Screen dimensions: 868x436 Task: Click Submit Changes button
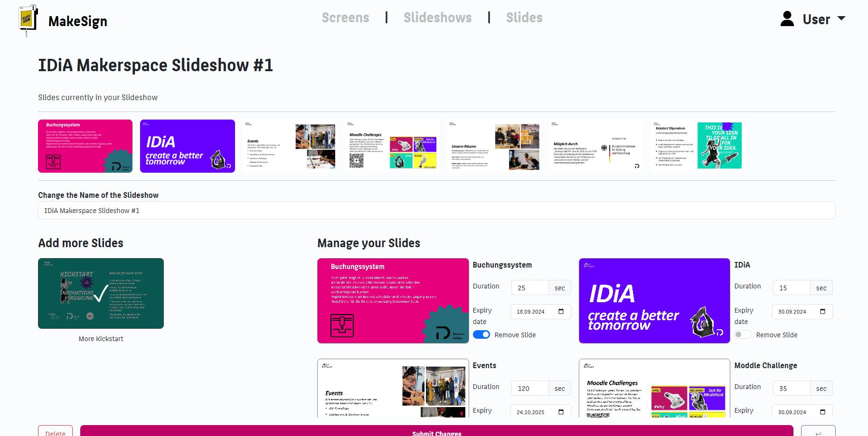coord(437,431)
